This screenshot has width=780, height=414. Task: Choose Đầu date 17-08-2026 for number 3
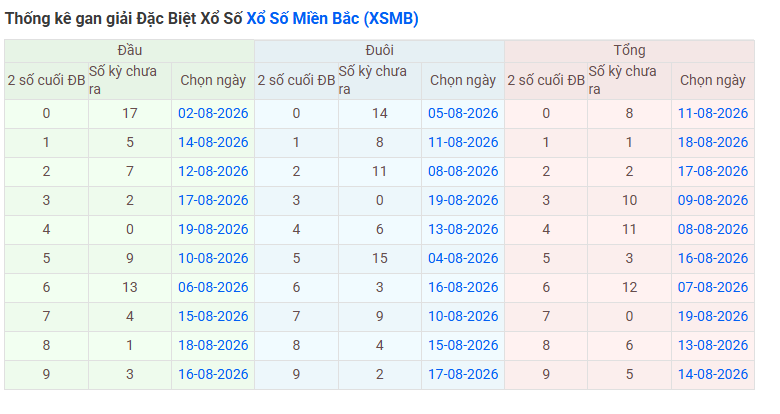(x=213, y=200)
